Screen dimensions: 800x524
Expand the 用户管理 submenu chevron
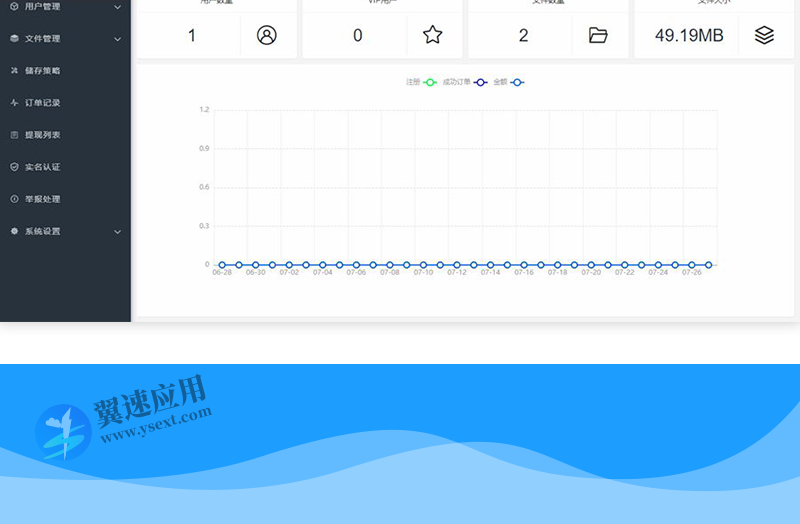117,7
